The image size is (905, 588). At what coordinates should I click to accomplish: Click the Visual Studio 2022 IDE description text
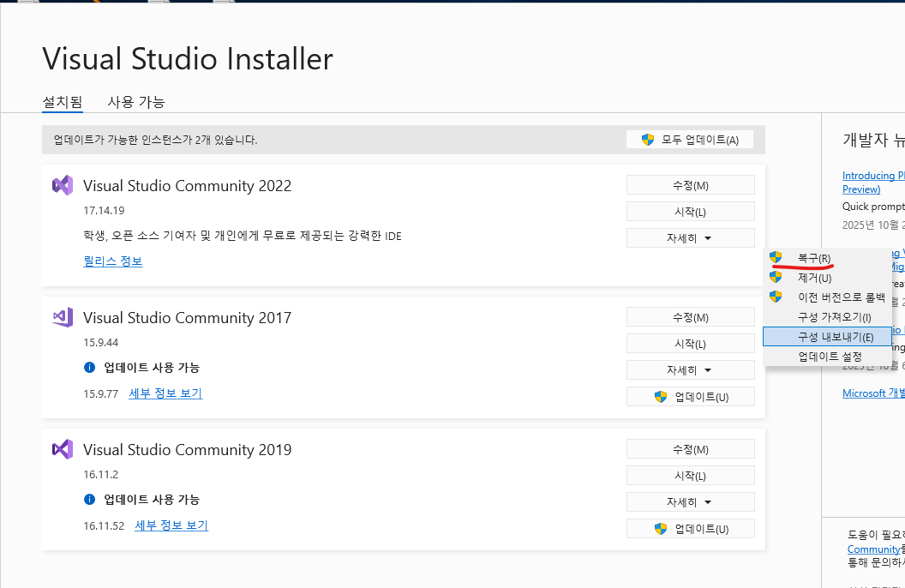tap(243, 236)
